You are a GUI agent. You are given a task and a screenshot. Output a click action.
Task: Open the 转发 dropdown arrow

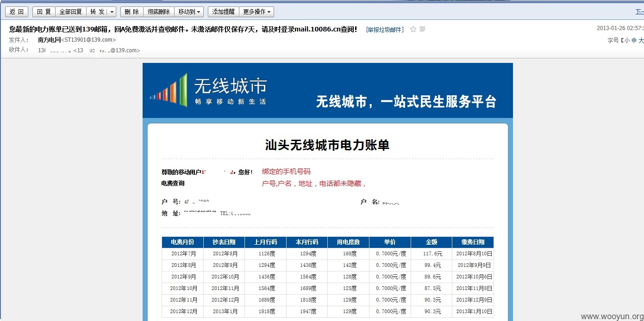113,12
